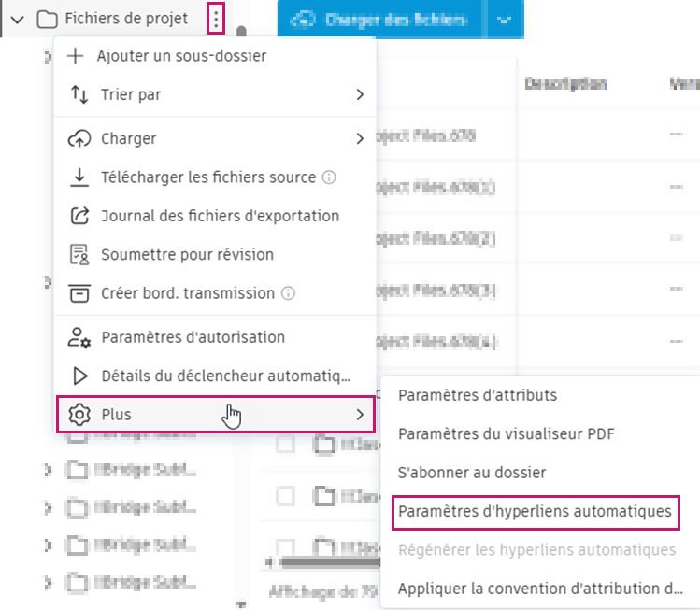The width and height of the screenshot is (700, 610).
Task: Check the last visible file row checkbox
Action: 286,545
